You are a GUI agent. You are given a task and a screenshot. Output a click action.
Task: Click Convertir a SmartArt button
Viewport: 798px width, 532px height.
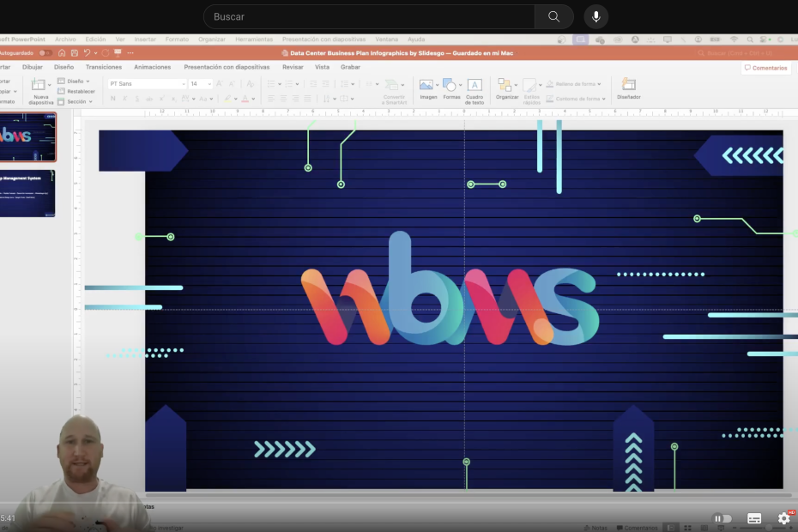395,92
